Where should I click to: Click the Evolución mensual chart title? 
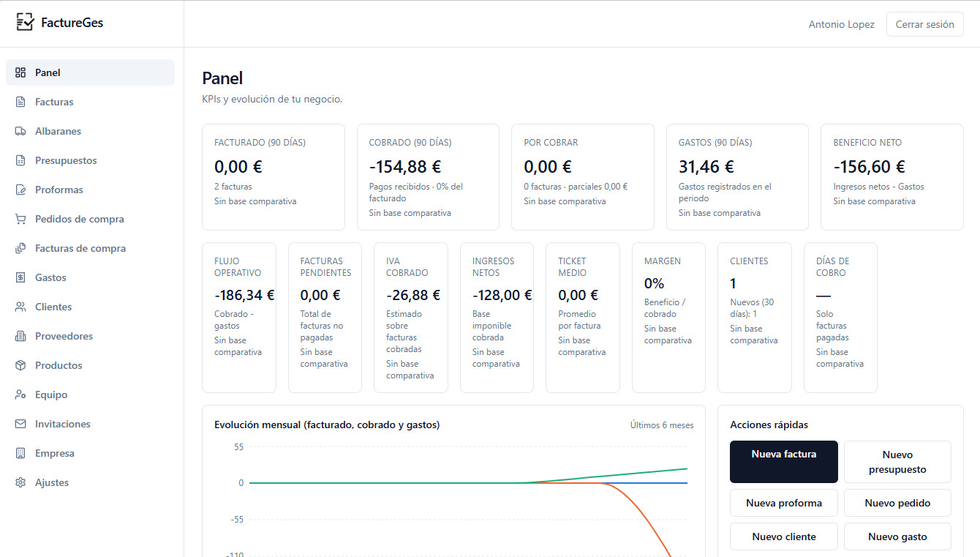tap(327, 425)
